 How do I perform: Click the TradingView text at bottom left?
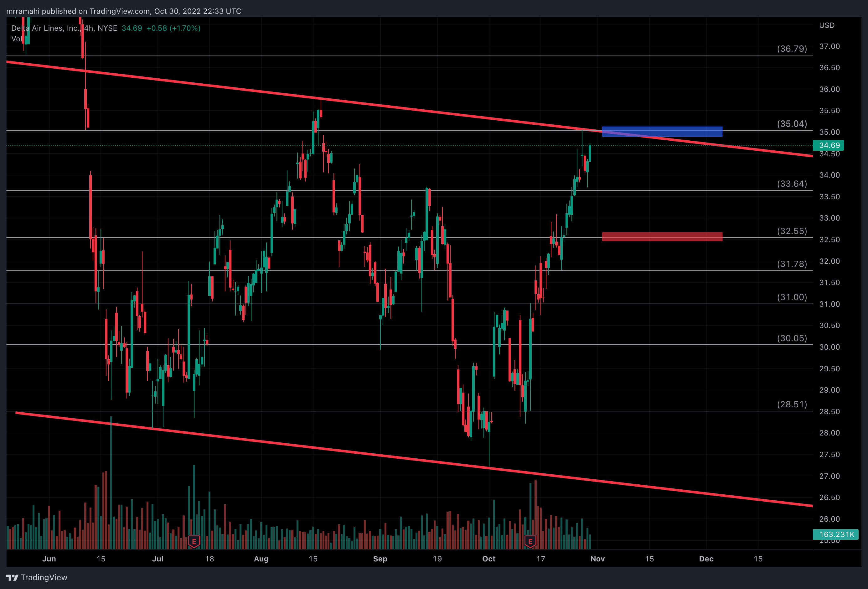(x=44, y=577)
